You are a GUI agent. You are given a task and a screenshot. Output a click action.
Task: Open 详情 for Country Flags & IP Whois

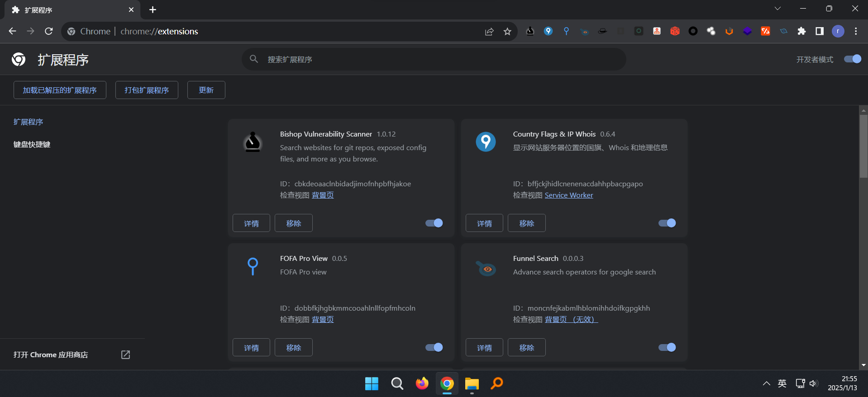coord(484,223)
